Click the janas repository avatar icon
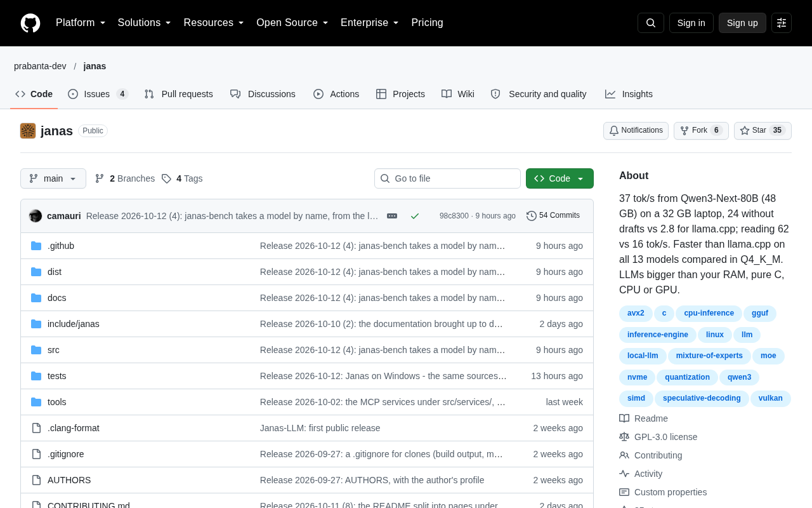This screenshot has width=812, height=508. click(x=28, y=131)
